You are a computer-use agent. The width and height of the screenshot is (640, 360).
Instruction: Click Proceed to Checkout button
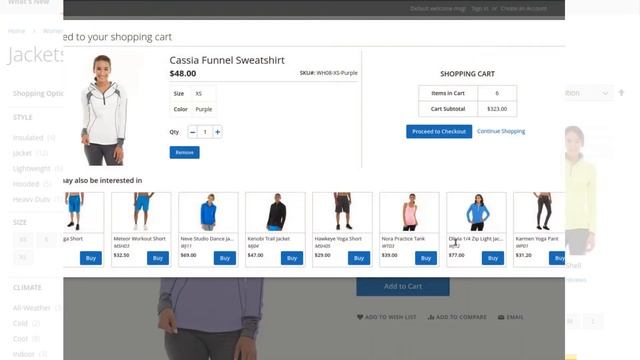439,131
